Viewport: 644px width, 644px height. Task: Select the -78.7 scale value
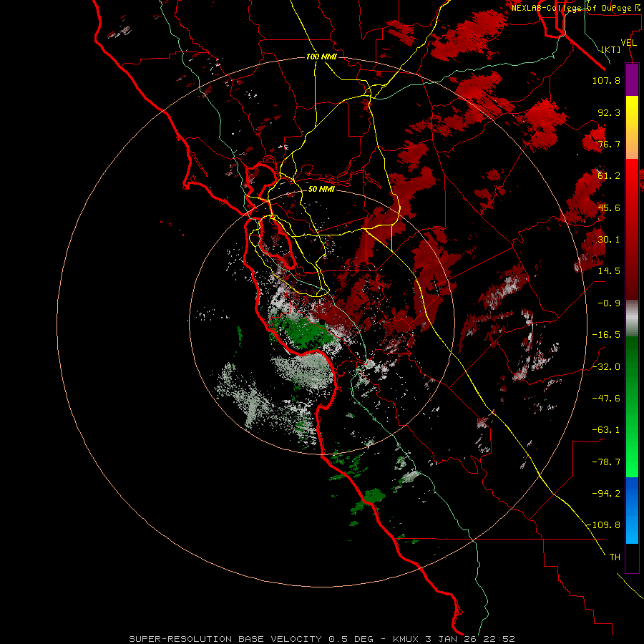606,462
